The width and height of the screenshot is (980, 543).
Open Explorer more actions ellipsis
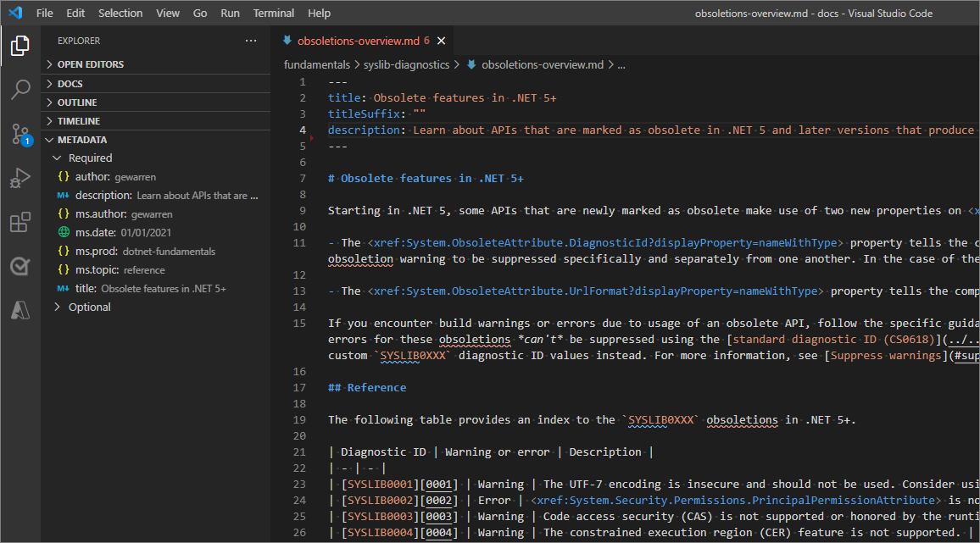[x=251, y=41]
